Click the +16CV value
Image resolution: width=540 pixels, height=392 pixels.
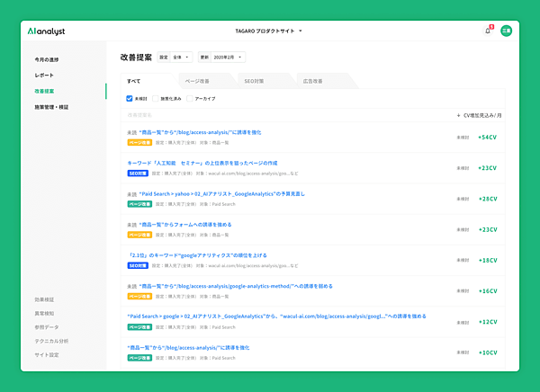pyautogui.click(x=488, y=291)
